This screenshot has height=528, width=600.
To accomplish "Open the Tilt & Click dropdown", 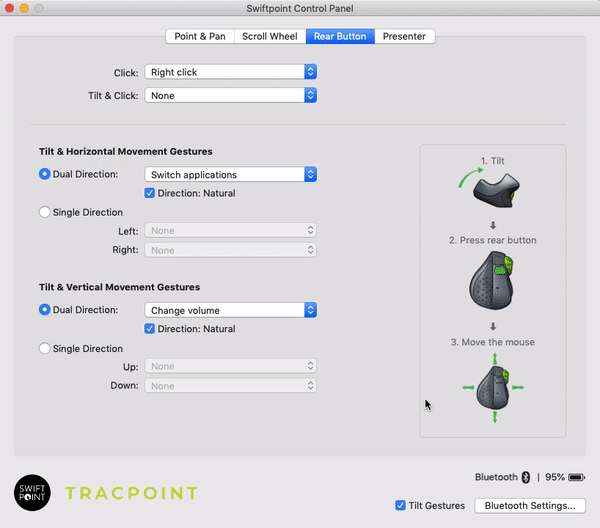I will (x=230, y=95).
